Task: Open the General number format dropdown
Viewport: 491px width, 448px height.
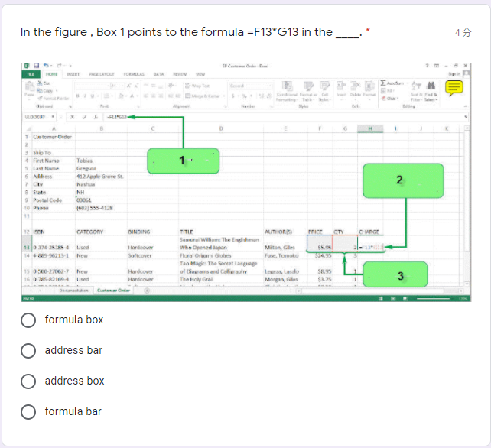Action: tap(270, 86)
